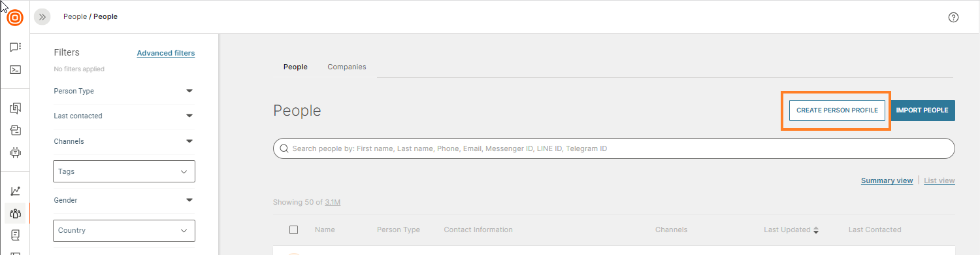Open the Country dropdown
980x255 pixels.
(124, 230)
